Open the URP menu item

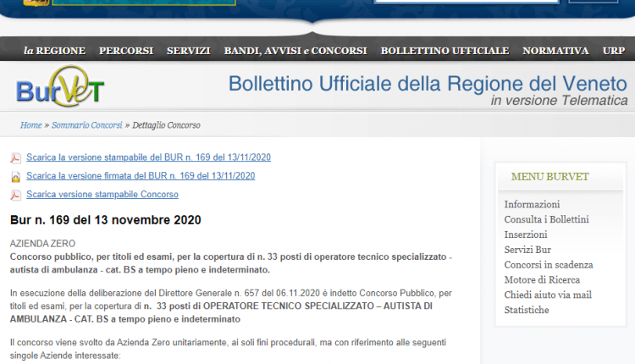614,51
